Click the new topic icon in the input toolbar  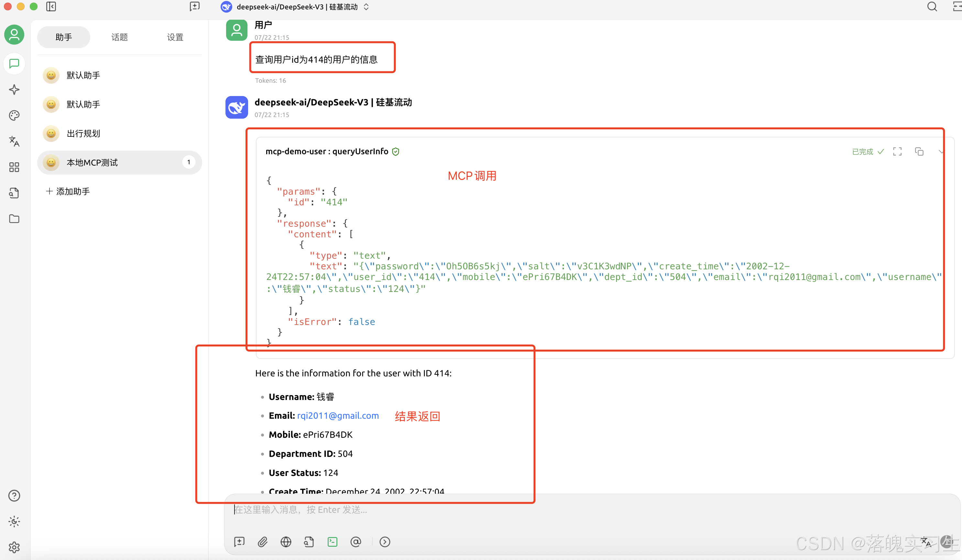[239, 542]
